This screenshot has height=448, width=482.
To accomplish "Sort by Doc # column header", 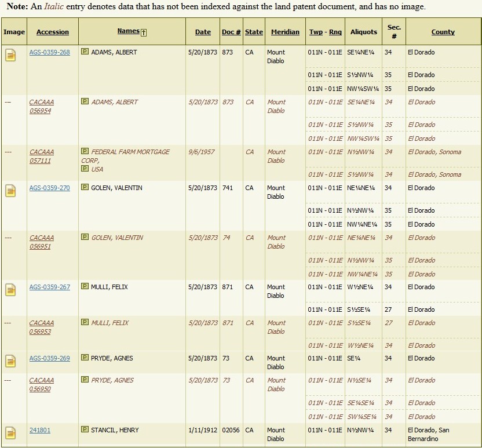I will [231, 32].
